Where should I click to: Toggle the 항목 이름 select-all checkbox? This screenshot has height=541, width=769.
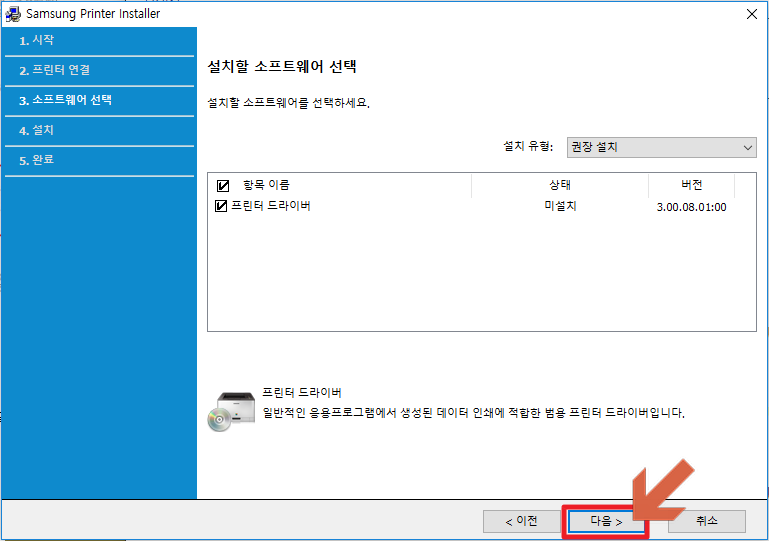tap(223, 186)
